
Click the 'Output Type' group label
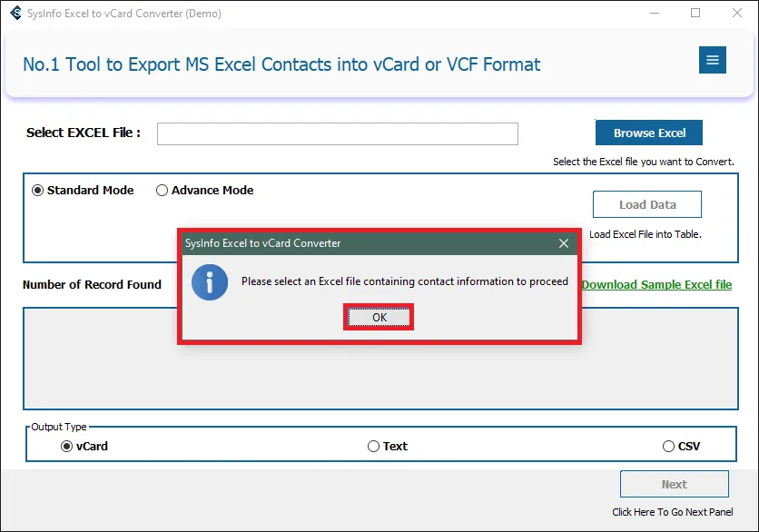(59, 427)
